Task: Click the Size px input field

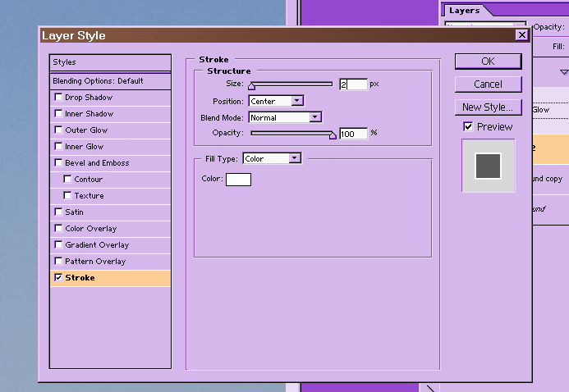Action: click(353, 84)
